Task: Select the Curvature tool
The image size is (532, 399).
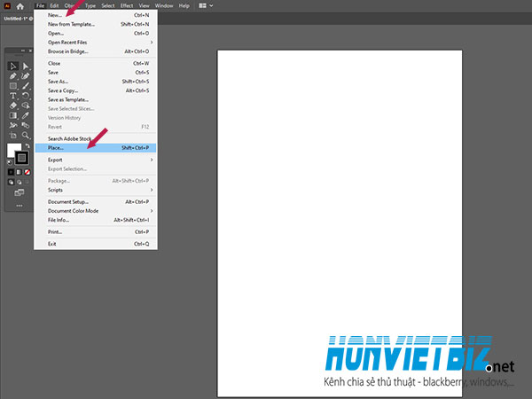Action: click(26, 76)
